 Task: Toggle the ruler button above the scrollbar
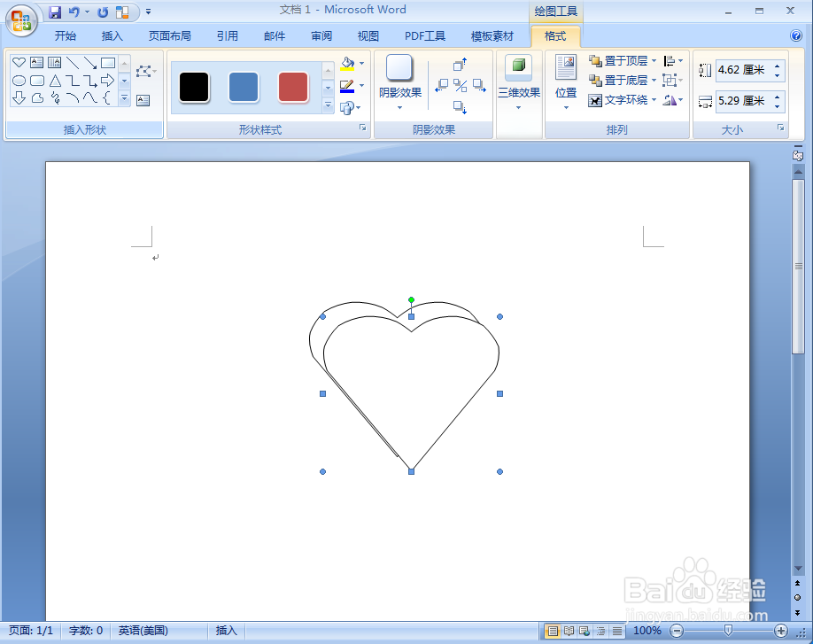point(798,155)
